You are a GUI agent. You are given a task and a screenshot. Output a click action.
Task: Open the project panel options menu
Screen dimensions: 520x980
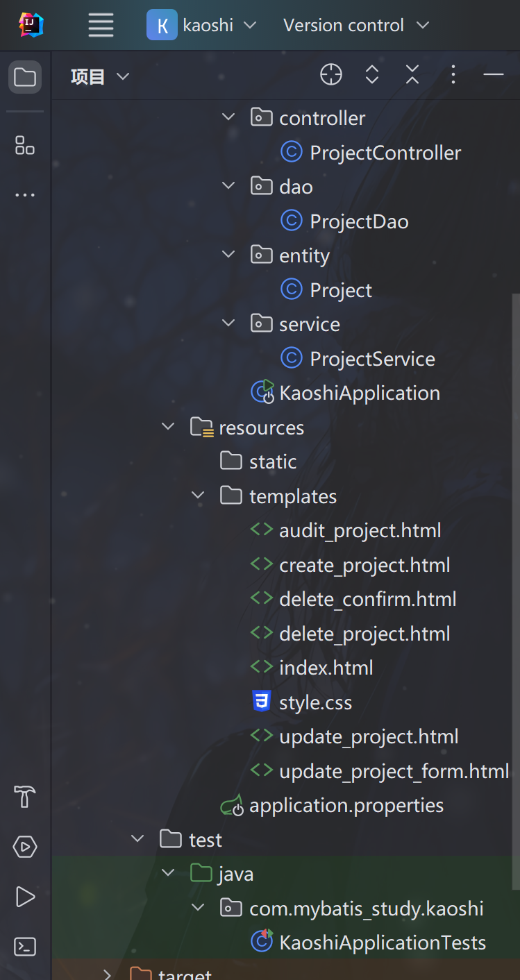pyautogui.click(x=453, y=75)
